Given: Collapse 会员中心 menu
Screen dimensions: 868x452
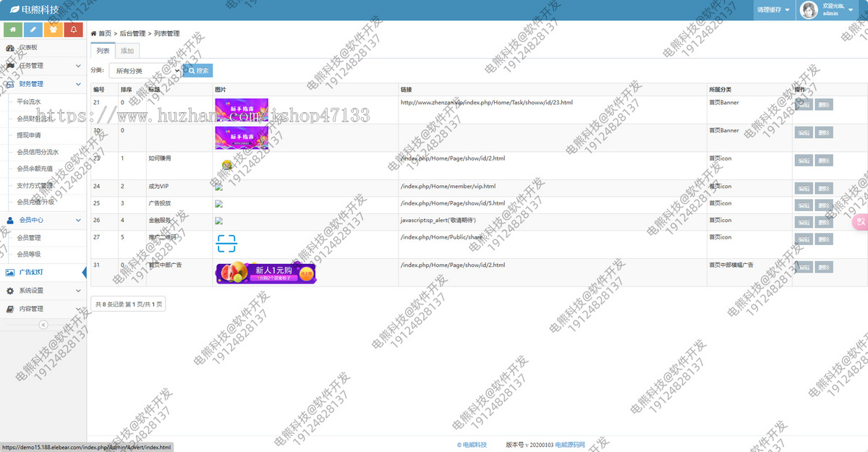Looking at the screenshot, I should [43, 220].
